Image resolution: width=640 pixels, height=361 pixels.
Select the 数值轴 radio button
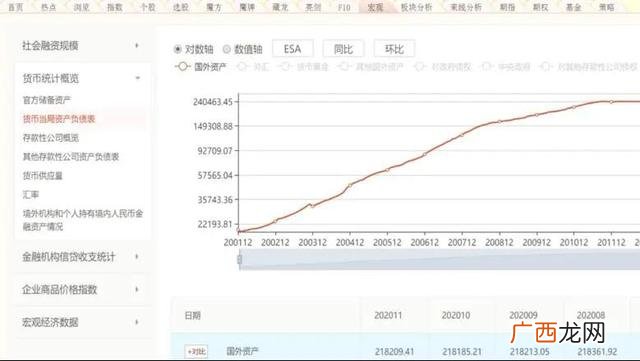(x=227, y=49)
